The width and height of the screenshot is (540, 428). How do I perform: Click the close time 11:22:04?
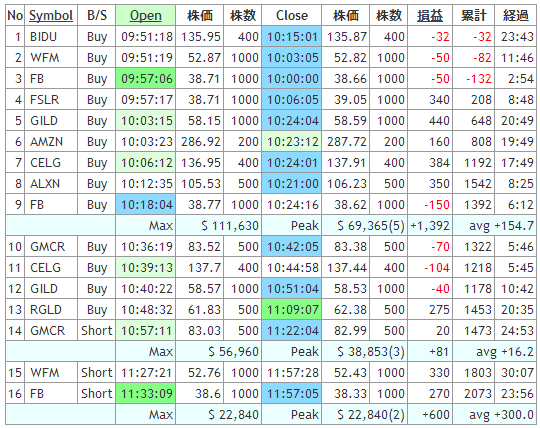pyautogui.click(x=292, y=331)
